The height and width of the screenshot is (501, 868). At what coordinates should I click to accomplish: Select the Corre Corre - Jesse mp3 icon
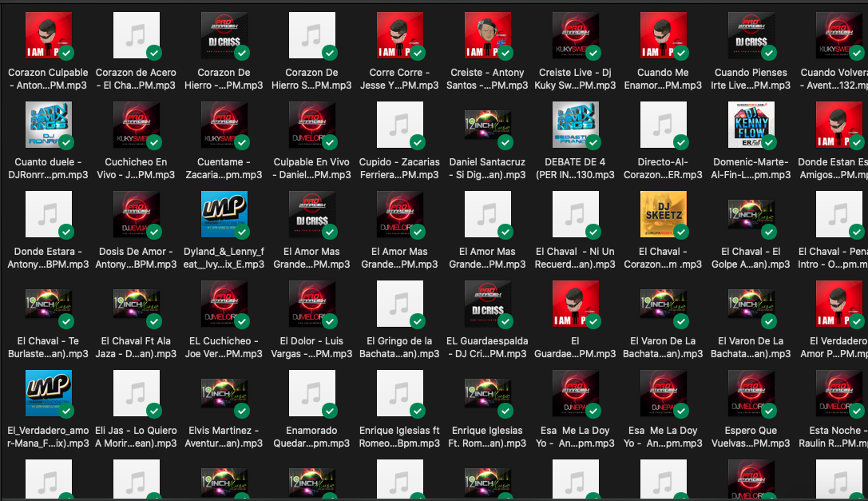(x=400, y=35)
